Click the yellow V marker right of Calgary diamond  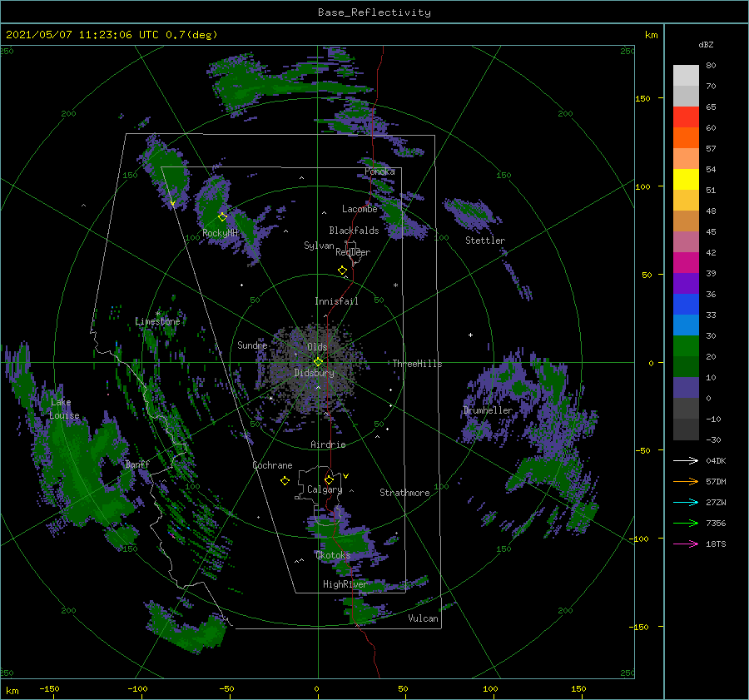pyautogui.click(x=346, y=476)
